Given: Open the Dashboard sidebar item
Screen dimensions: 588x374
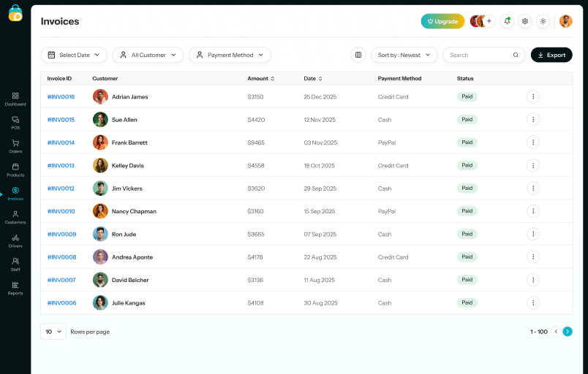Looking at the screenshot, I should tap(15, 99).
